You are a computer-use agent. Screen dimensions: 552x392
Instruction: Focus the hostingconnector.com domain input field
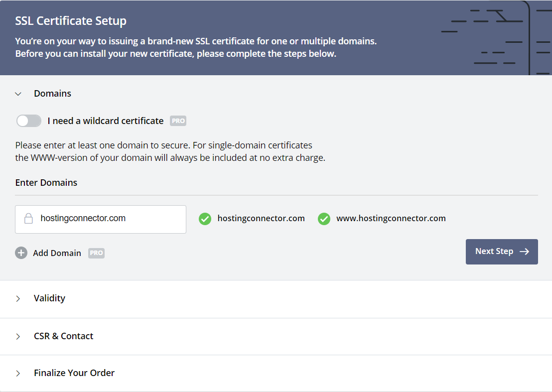101,219
